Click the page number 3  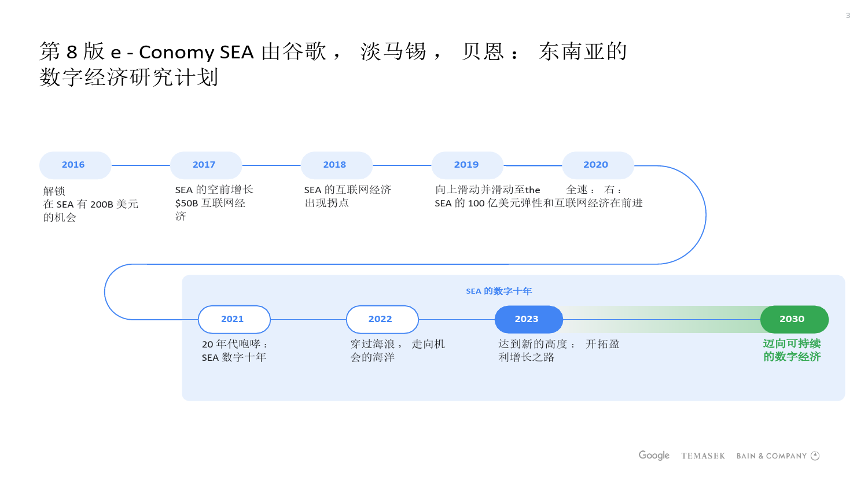pos(848,16)
